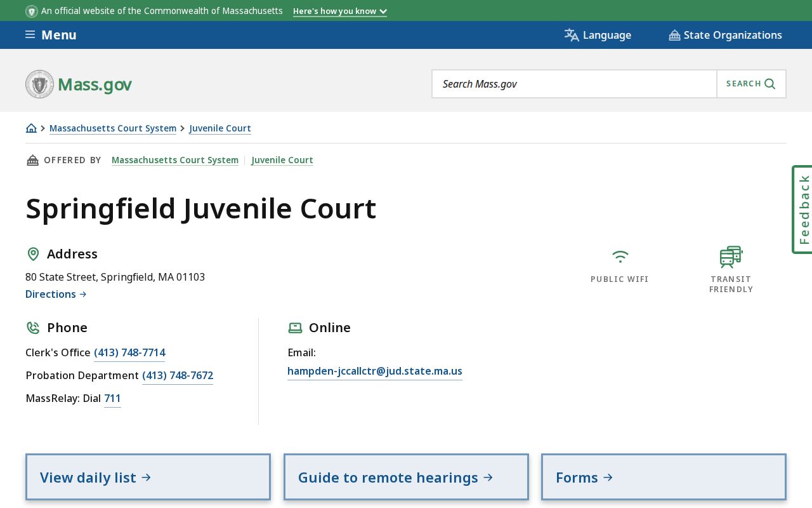
Task: Open Juvenile Court link under Offered By
Action: (282, 160)
